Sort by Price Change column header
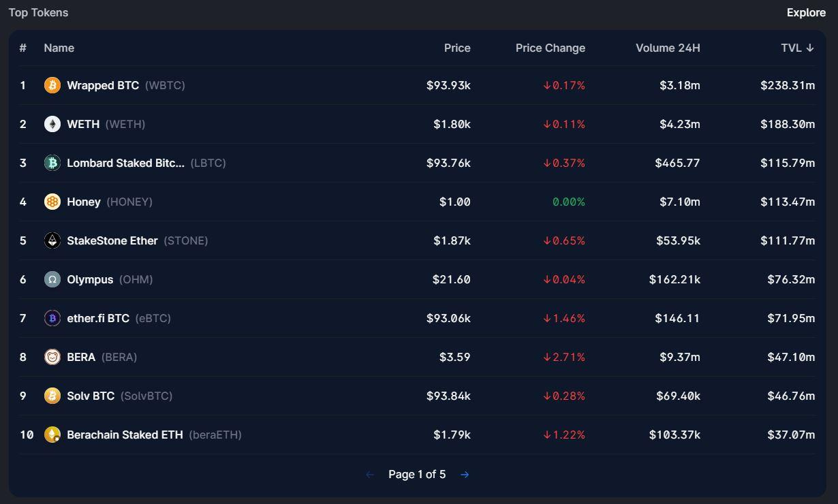 pos(550,48)
